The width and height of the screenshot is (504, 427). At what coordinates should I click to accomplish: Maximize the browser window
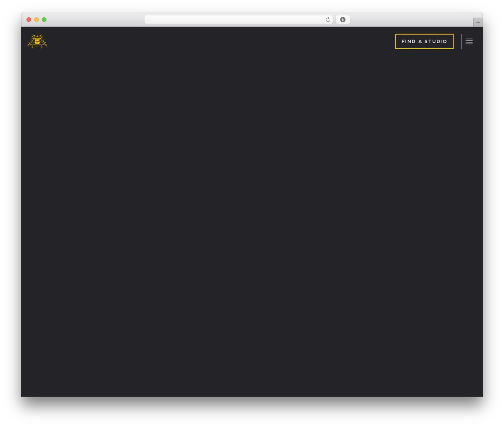44,20
